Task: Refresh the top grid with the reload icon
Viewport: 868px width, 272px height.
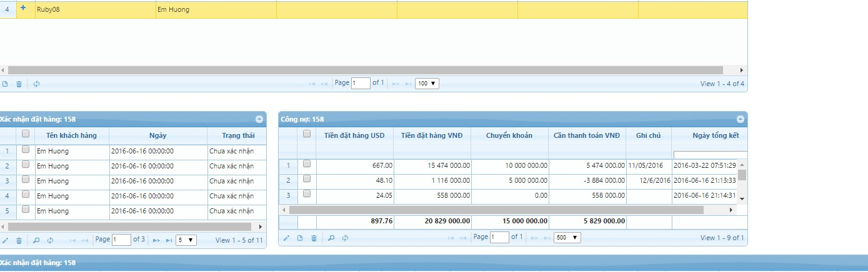Action: 36,84
